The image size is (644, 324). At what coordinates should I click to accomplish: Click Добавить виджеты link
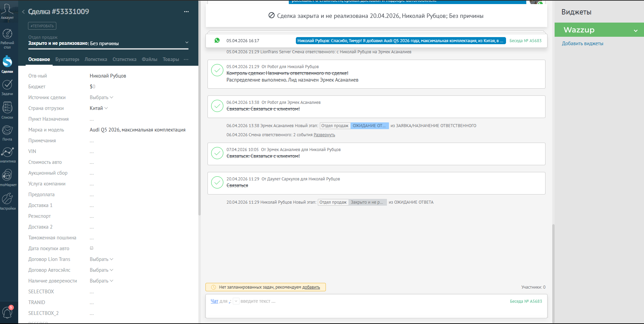pos(582,43)
